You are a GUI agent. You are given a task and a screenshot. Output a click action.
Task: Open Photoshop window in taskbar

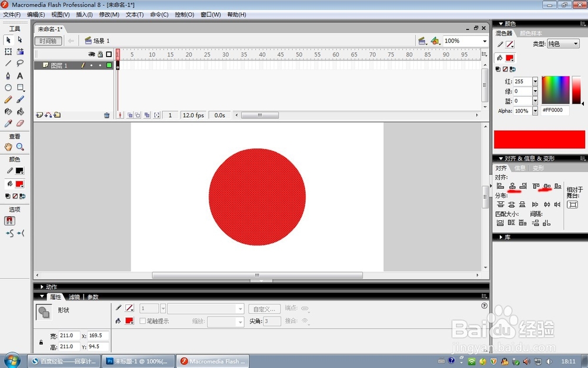tap(139, 362)
